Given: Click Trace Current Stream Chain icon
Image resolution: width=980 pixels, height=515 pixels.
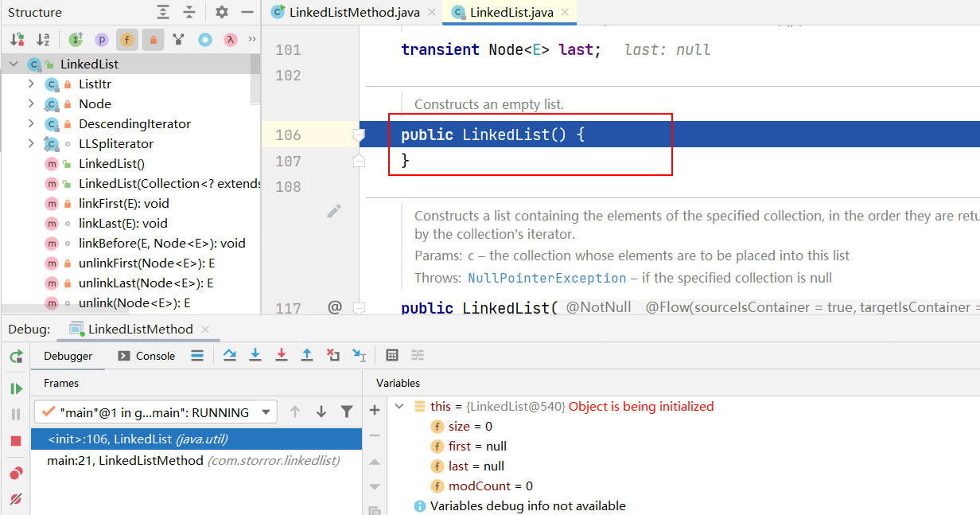Looking at the screenshot, I should (x=418, y=356).
